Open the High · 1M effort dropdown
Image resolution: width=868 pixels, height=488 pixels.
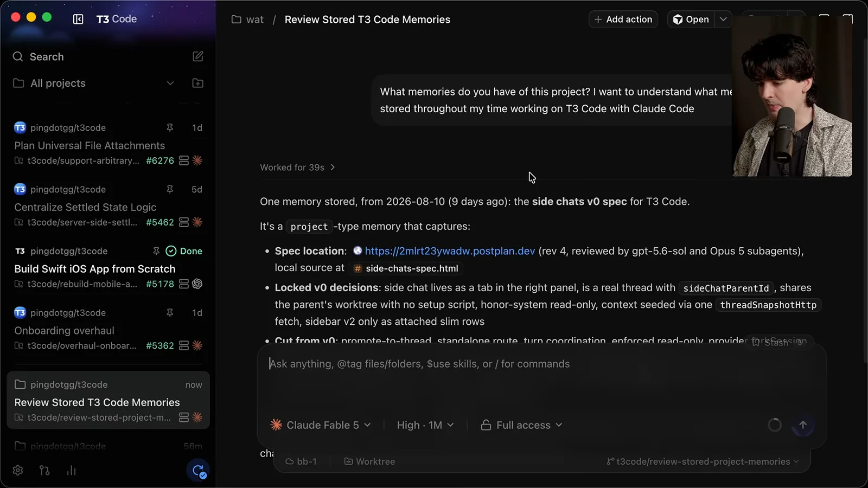point(425,425)
